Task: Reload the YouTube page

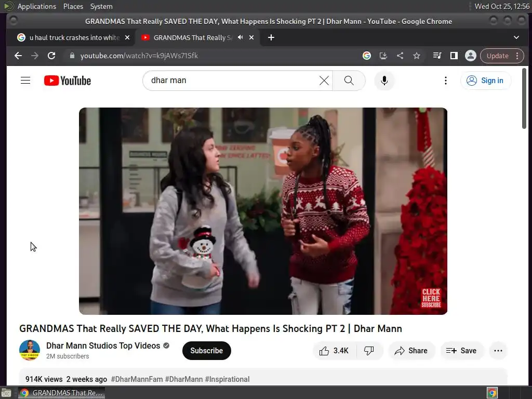Action: pos(51,56)
